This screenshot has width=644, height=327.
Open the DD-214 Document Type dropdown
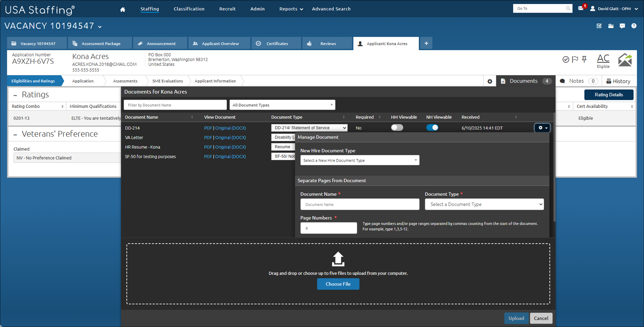[309, 128]
